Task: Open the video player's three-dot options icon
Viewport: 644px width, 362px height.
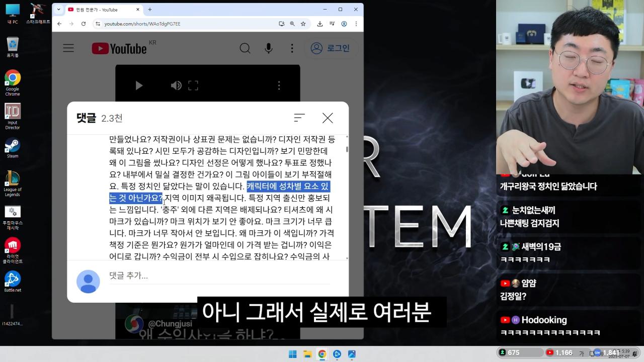Action: (x=279, y=85)
